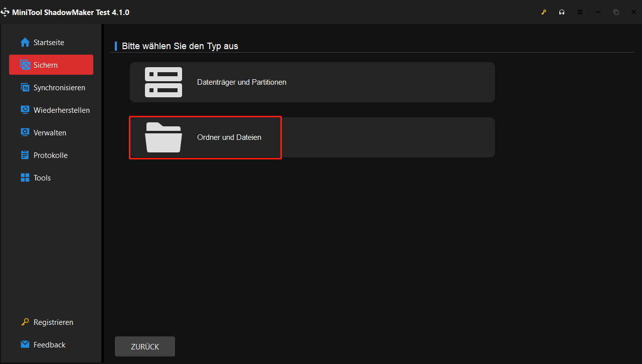This screenshot has height=364, width=642.
Task: Click the Registrieren link
Action: 53,322
